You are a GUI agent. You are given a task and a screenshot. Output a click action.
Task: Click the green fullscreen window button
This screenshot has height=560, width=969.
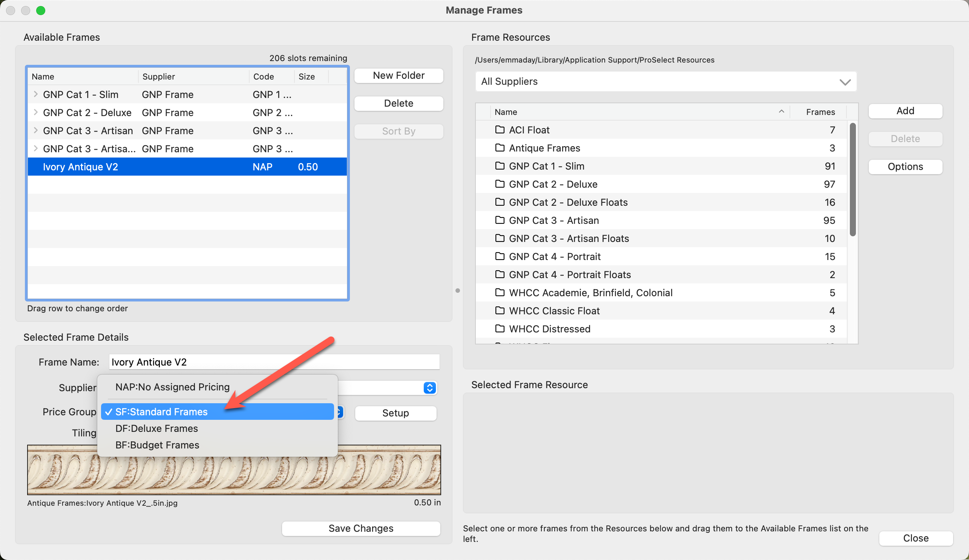point(41,11)
